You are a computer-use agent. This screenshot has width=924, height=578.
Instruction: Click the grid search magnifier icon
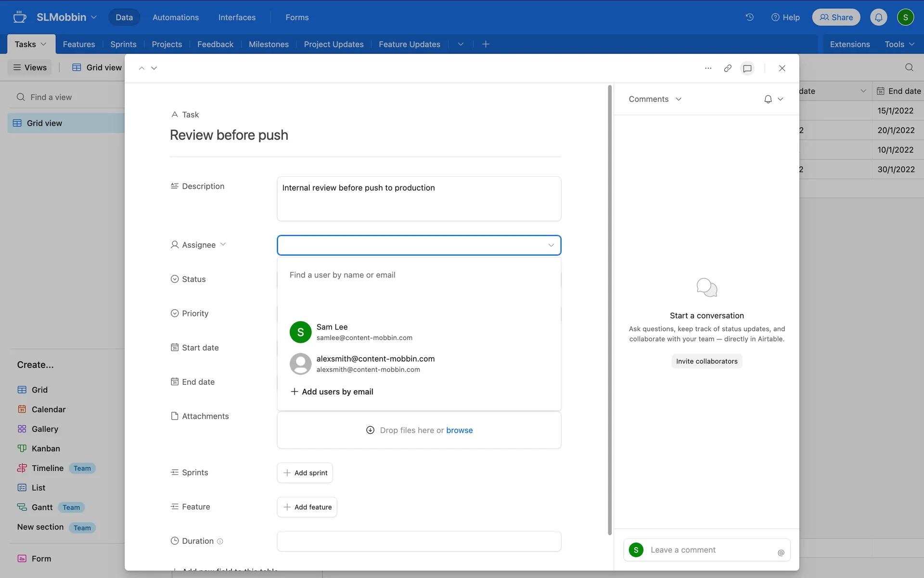(909, 67)
